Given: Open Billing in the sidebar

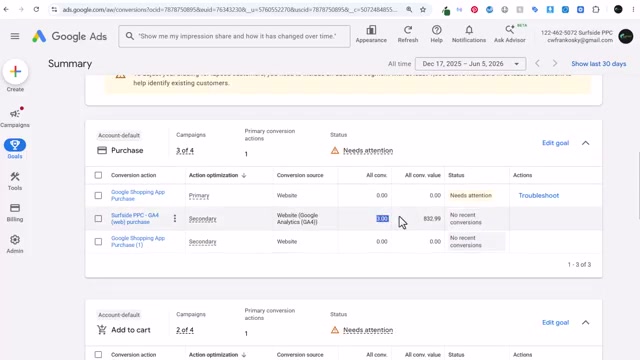Looking at the screenshot, I should click(x=15, y=213).
